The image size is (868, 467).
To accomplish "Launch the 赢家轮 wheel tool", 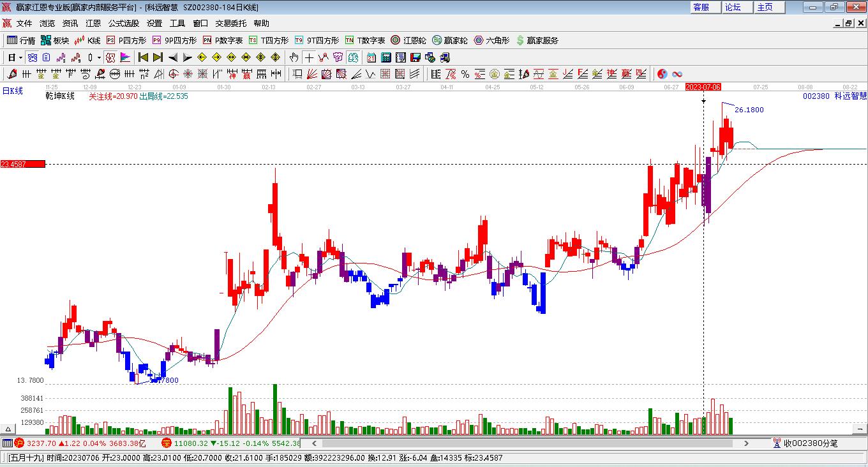I will [450, 40].
